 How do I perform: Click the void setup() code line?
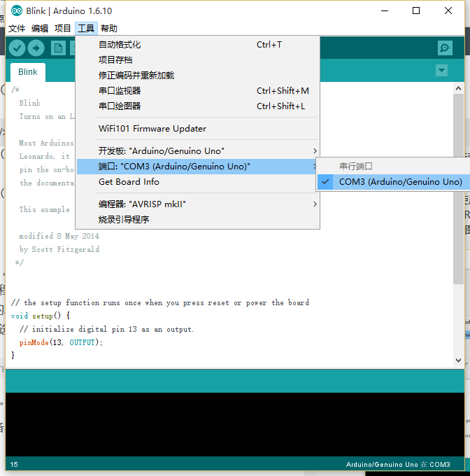tap(41, 316)
